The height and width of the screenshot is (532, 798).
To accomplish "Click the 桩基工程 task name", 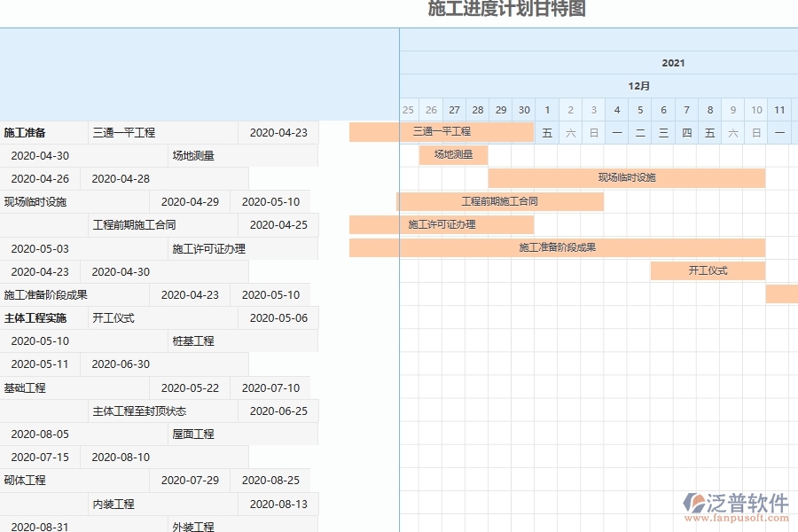I will (195, 340).
